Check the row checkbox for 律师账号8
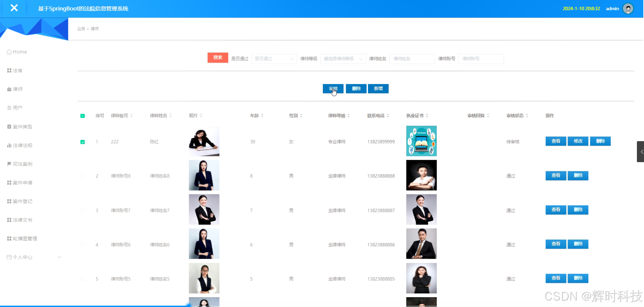Screen dimensions: 644x307 point(82,176)
